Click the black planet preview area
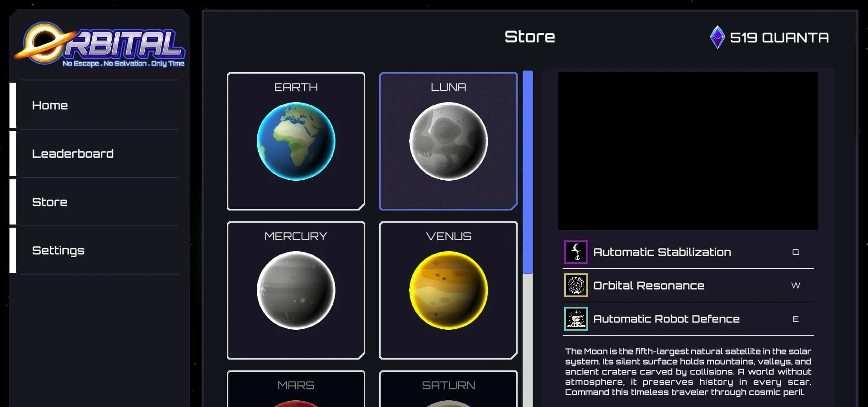Image resolution: width=868 pixels, height=407 pixels. pyautogui.click(x=688, y=151)
